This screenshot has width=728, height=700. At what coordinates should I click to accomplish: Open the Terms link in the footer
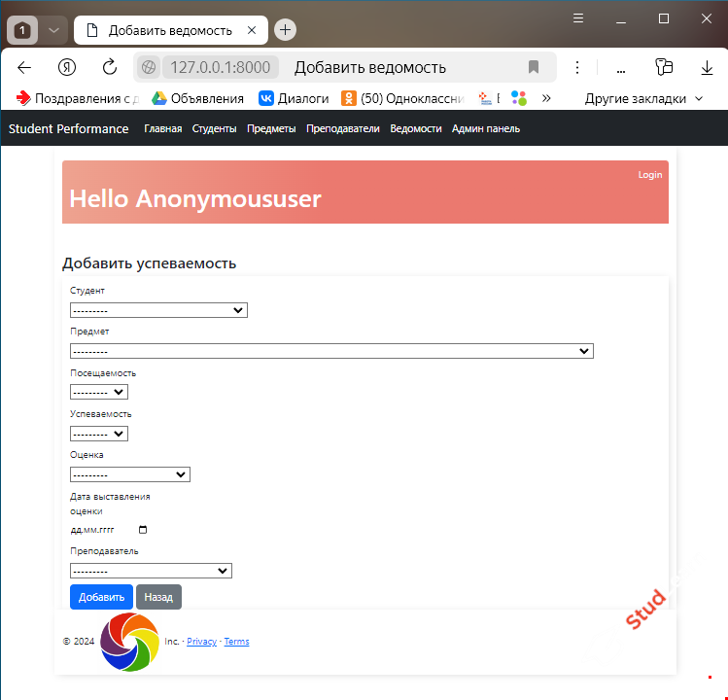click(237, 642)
